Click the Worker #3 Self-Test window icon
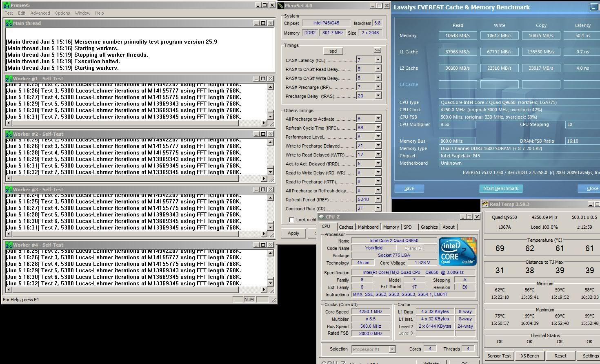The height and width of the screenshot is (364, 600). click(9, 190)
